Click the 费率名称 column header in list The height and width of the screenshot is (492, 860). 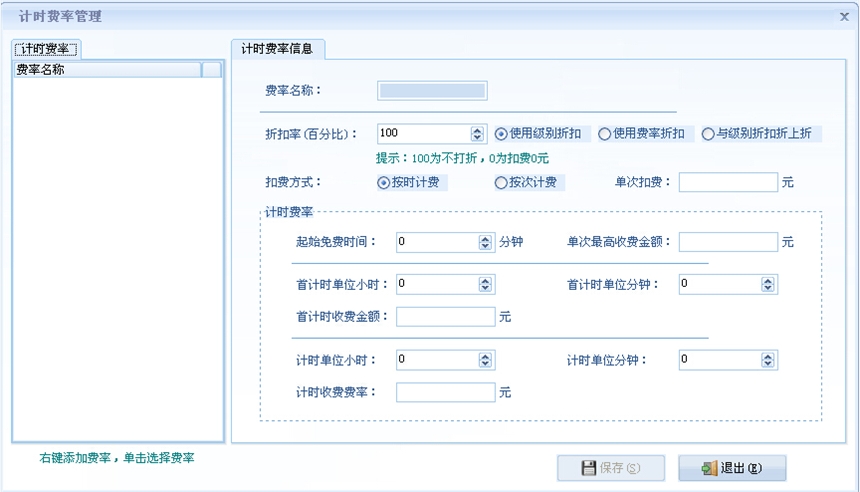click(105, 70)
